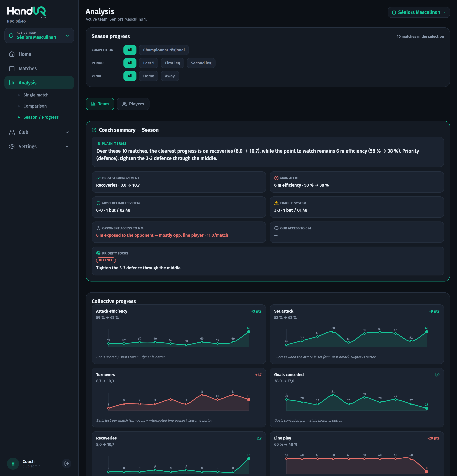Image resolution: width=457 pixels, height=476 pixels.
Task: Open Comparison analysis
Action: click(x=35, y=106)
